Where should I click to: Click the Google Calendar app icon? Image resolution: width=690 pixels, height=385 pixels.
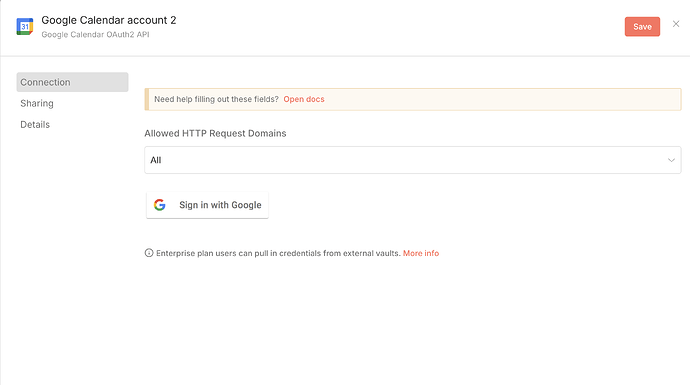(x=25, y=26)
